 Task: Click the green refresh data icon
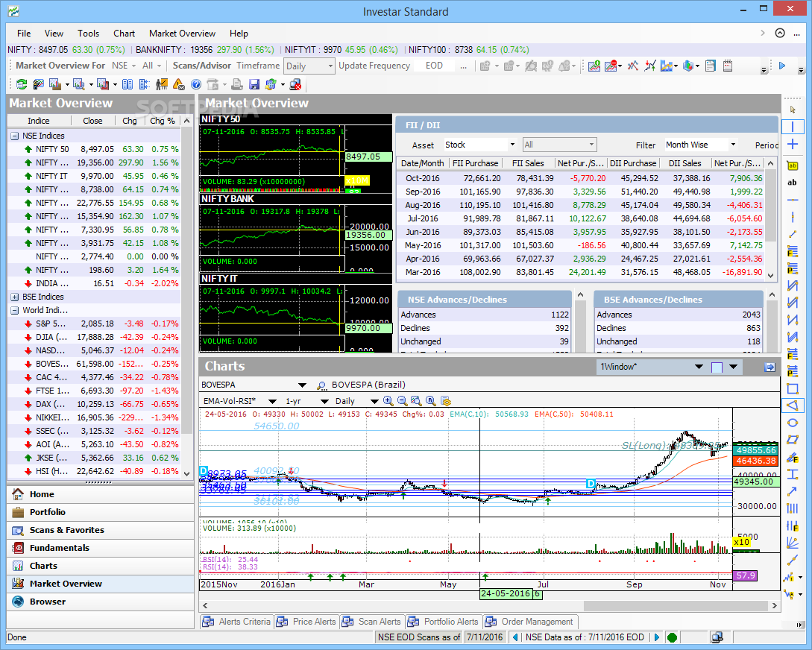click(x=21, y=84)
